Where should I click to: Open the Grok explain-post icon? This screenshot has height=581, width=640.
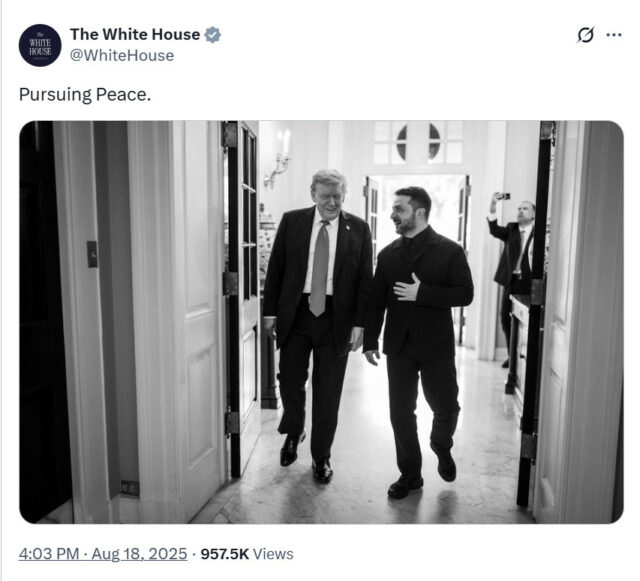(585, 35)
